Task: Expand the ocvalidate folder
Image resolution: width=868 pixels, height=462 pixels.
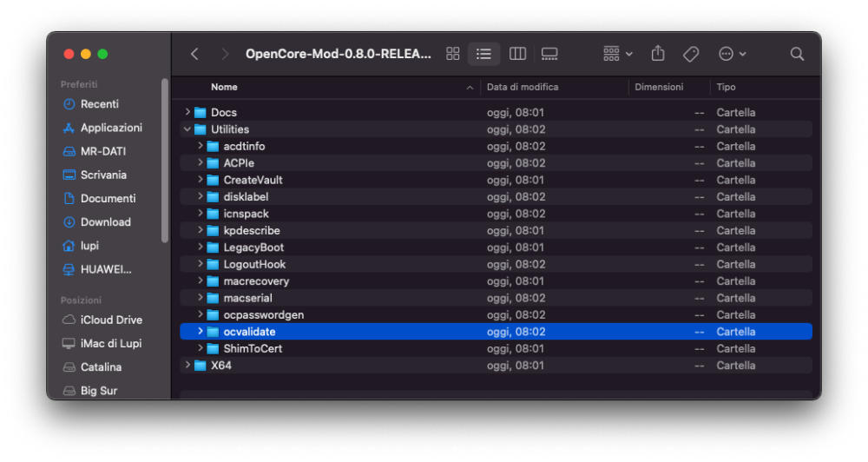Action: coord(200,331)
